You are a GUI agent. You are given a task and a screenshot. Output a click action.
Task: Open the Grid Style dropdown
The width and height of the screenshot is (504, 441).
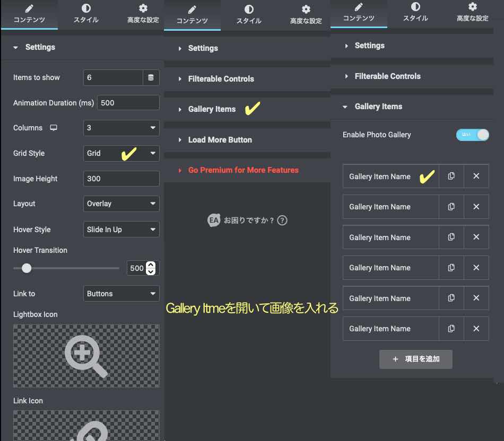[x=121, y=153]
